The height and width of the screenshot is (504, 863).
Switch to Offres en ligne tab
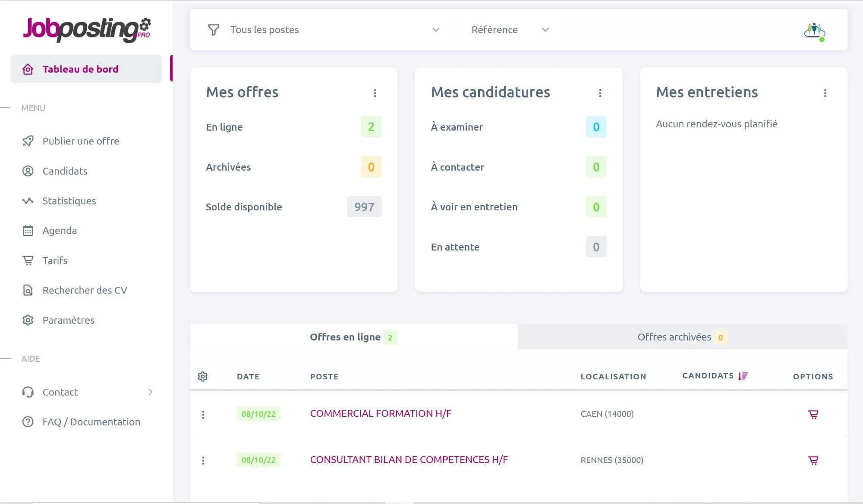coord(353,337)
